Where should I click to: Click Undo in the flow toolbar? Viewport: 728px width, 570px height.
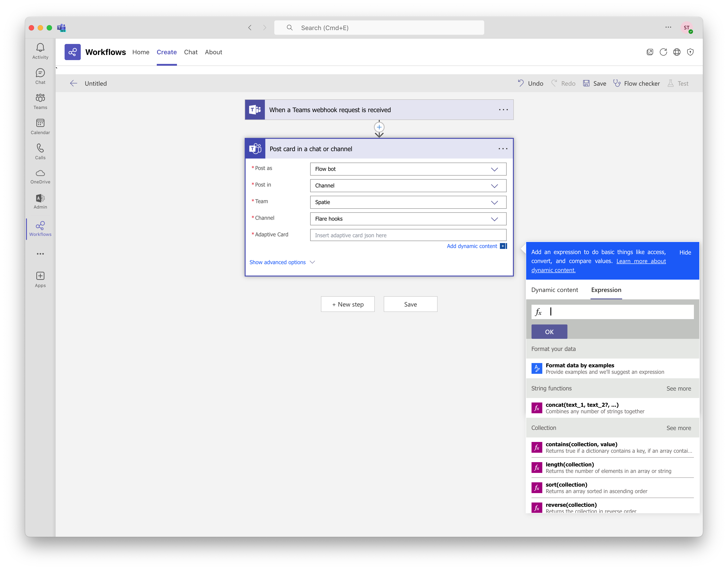(530, 83)
